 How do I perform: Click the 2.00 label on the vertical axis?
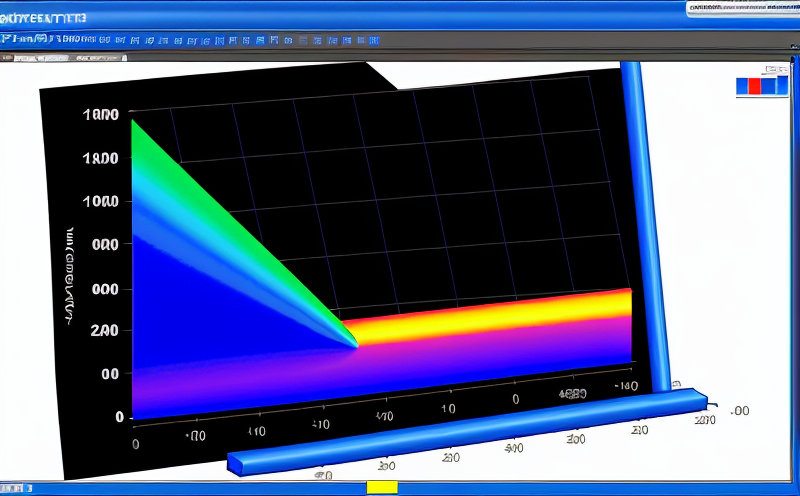coord(105,331)
